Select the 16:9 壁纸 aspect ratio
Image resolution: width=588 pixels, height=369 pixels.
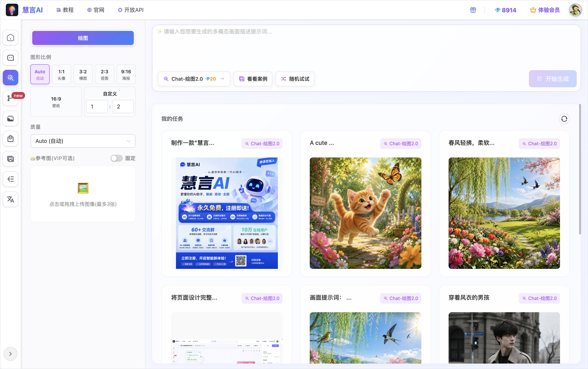[x=56, y=102]
